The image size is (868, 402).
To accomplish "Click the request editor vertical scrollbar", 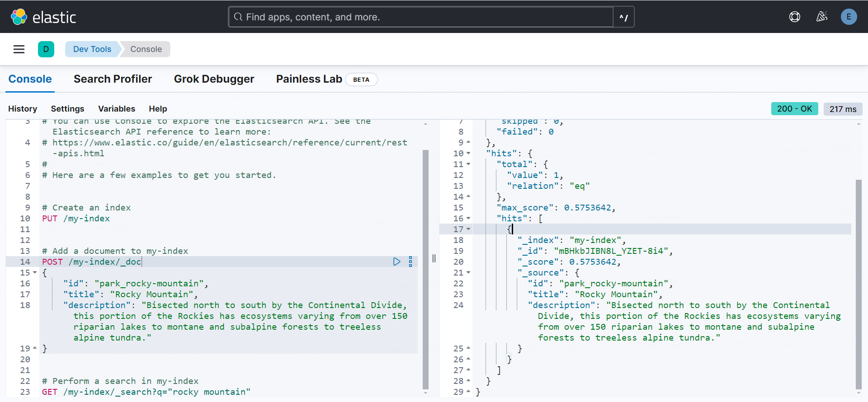I will pos(425,269).
